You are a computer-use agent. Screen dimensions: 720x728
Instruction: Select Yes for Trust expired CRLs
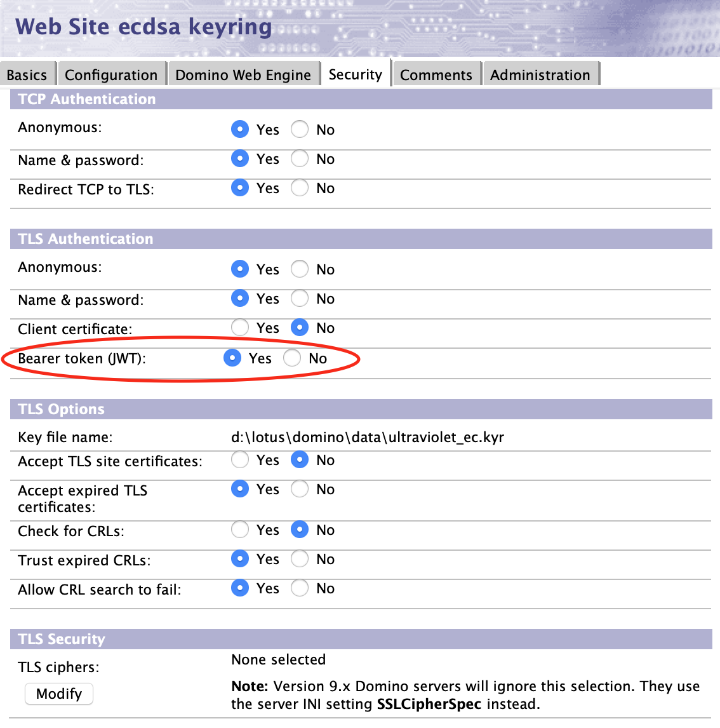(x=240, y=558)
